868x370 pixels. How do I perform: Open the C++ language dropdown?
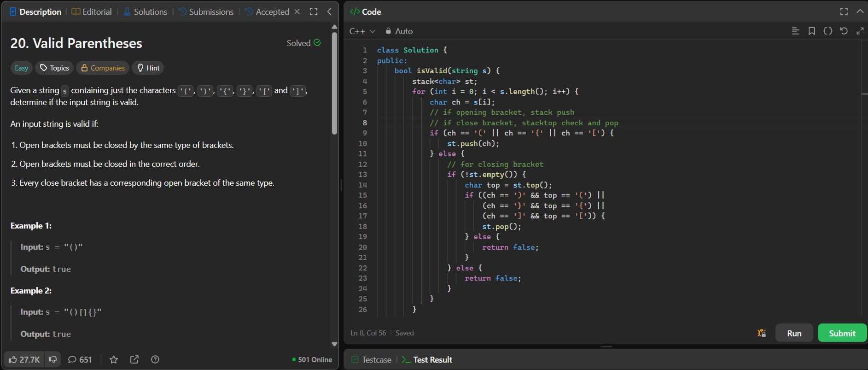362,31
